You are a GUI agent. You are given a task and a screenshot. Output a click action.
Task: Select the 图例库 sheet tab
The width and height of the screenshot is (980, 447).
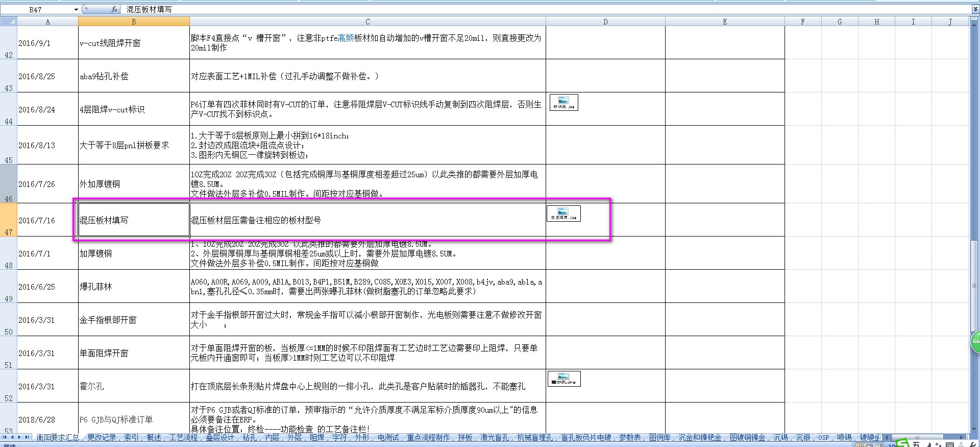point(659,437)
